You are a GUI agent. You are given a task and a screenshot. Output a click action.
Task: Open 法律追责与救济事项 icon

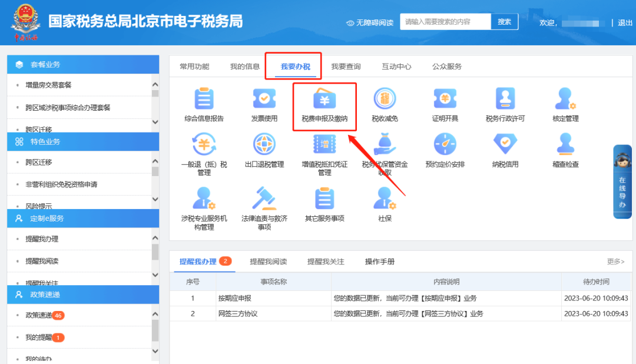pyautogui.click(x=264, y=198)
